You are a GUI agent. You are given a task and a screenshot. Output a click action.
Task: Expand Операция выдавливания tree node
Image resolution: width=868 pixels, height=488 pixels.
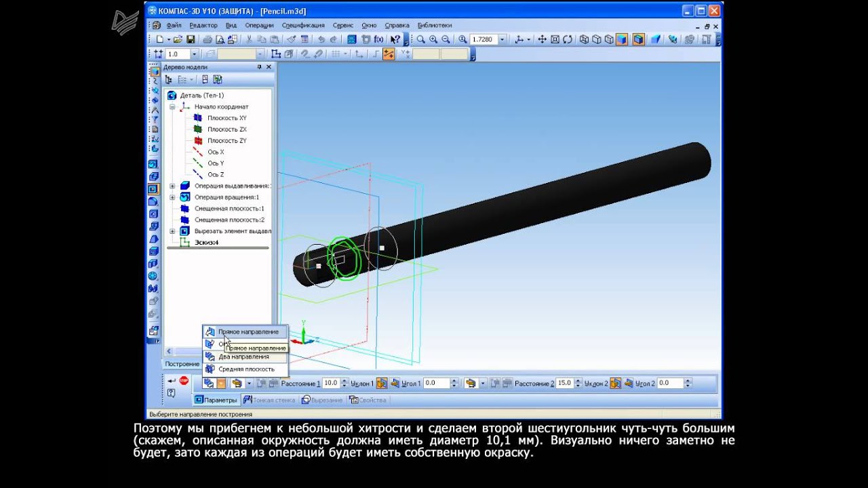coord(172,186)
